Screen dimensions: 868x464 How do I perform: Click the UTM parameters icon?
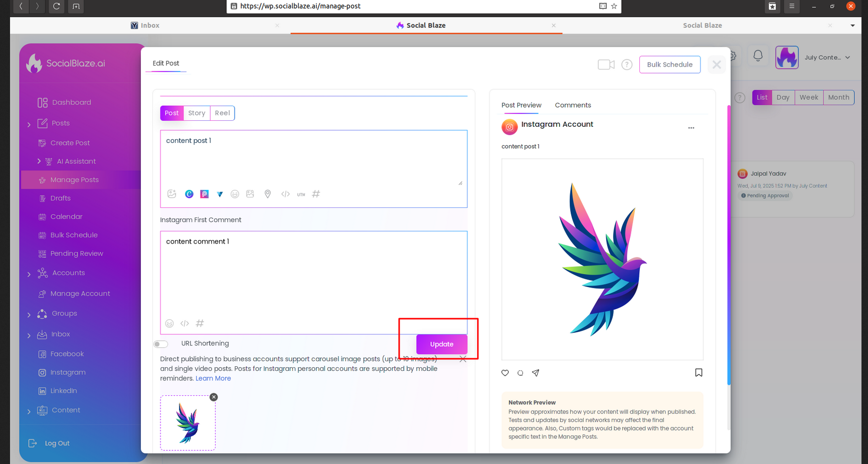pos(301,194)
